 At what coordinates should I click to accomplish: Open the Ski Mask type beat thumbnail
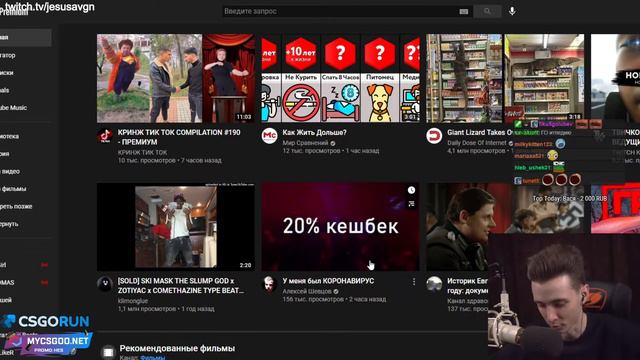point(176,227)
